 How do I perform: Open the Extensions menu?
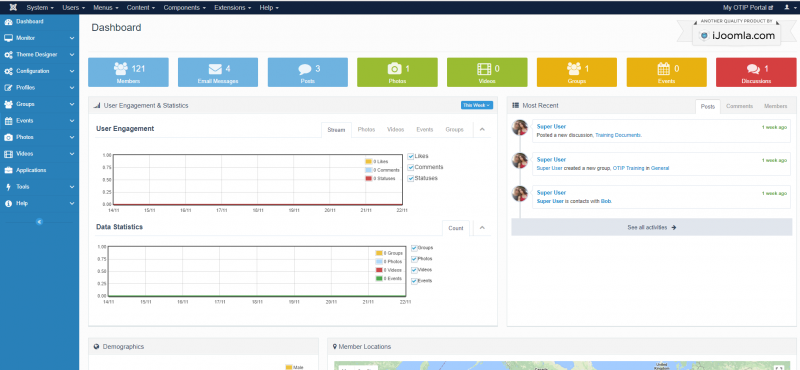[x=233, y=8]
